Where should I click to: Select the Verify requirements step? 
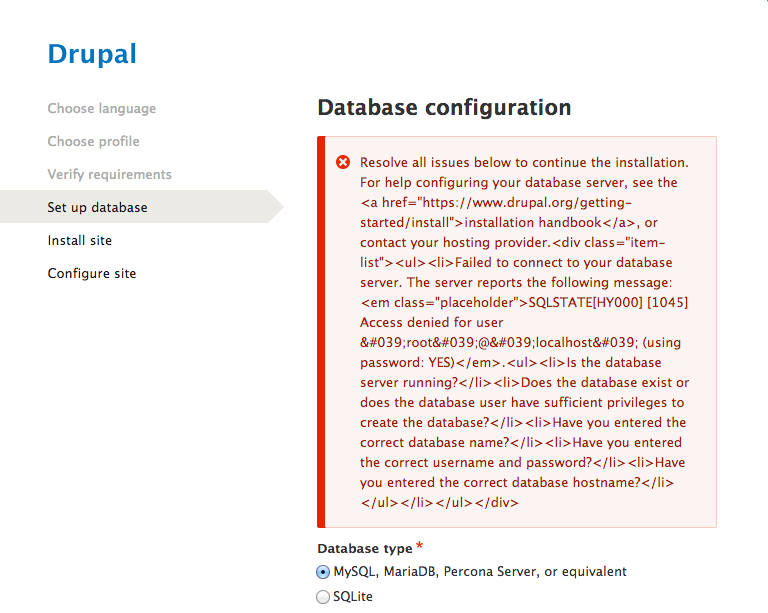[x=110, y=174]
